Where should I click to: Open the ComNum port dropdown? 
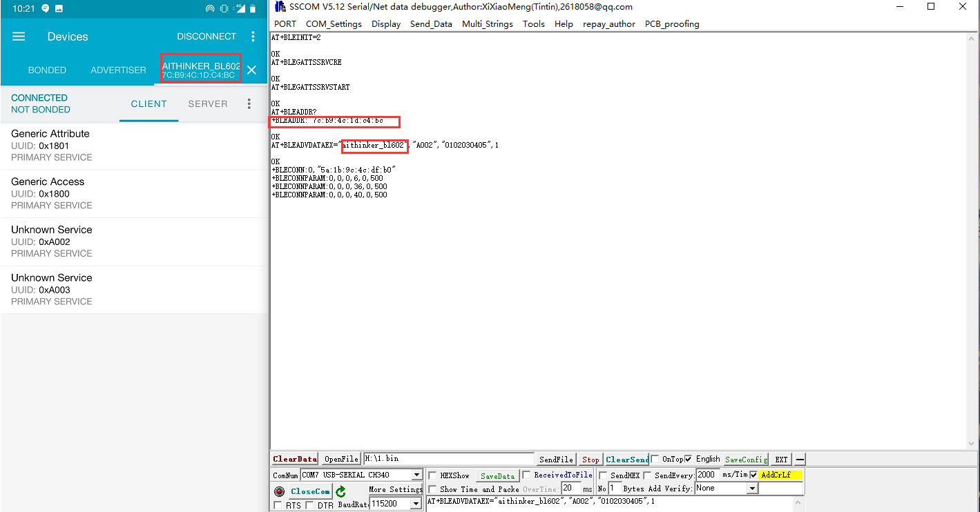coord(416,475)
